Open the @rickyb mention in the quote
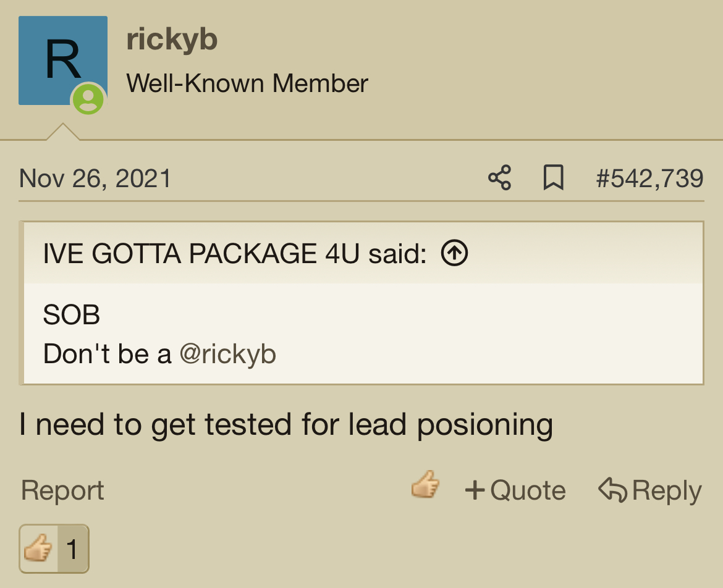Image resolution: width=723 pixels, height=588 pixels. (x=228, y=354)
